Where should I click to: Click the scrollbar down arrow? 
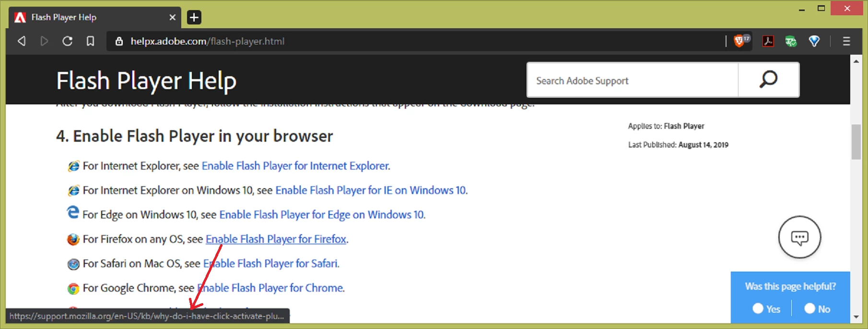[x=856, y=317]
